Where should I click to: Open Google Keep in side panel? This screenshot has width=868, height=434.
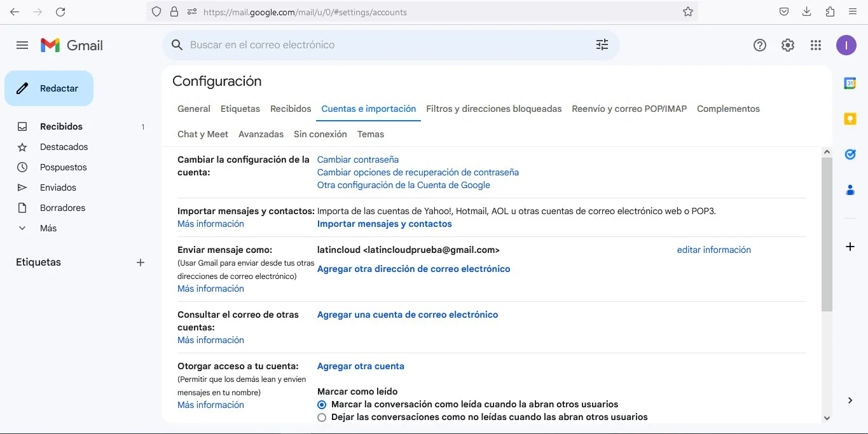[850, 119]
